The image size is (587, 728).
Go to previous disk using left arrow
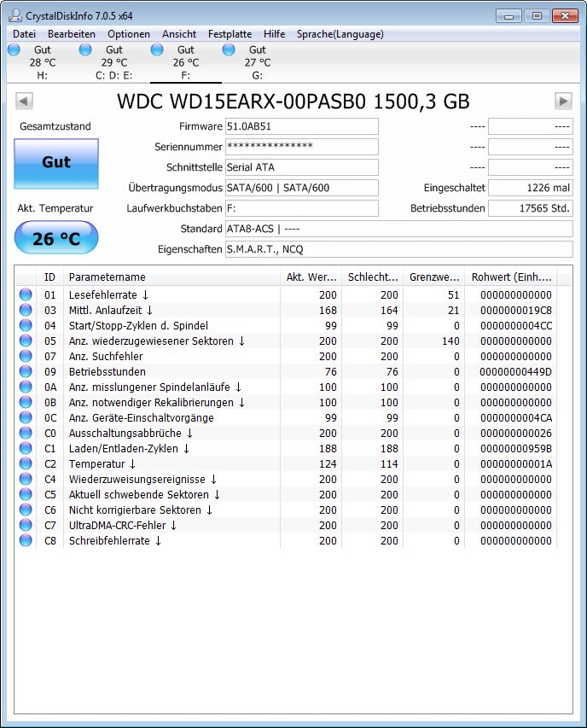24,101
